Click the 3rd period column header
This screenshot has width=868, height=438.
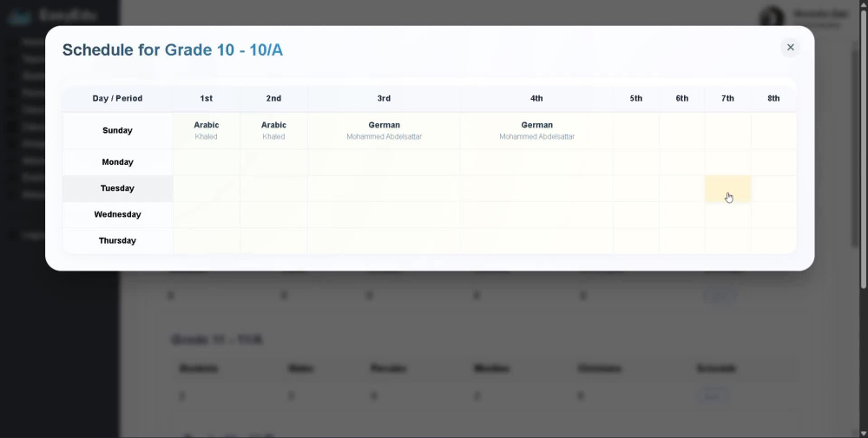(x=384, y=98)
